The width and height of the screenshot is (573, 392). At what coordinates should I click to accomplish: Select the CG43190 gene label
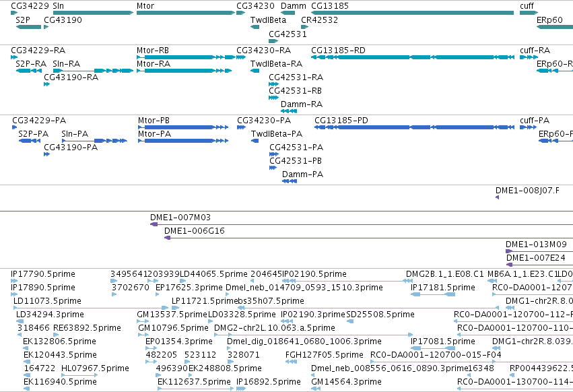pyautogui.click(x=63, y=20)
